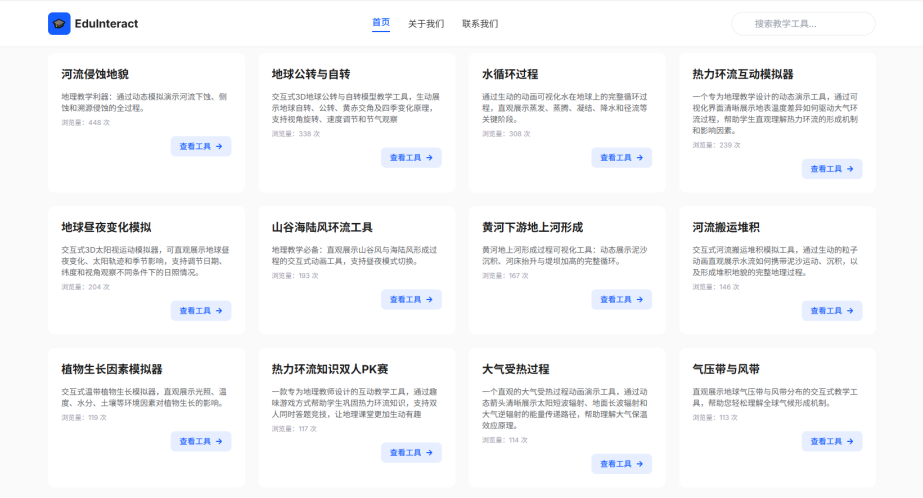Click the 浏览量: 114 次 view count
The height and width of the screenshot is (498, 923).
(x=504, y=440)
